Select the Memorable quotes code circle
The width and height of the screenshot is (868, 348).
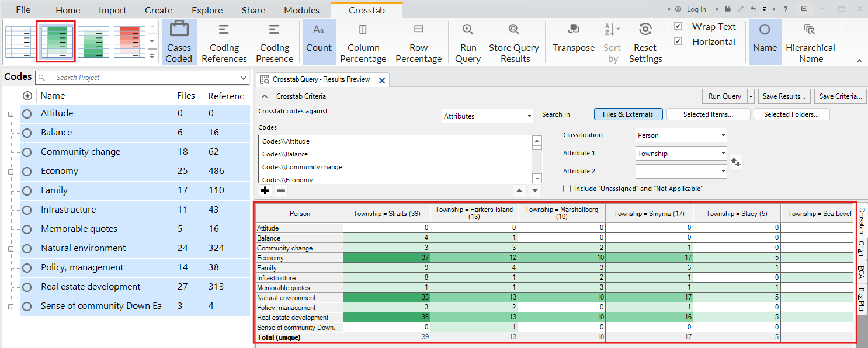27,229
